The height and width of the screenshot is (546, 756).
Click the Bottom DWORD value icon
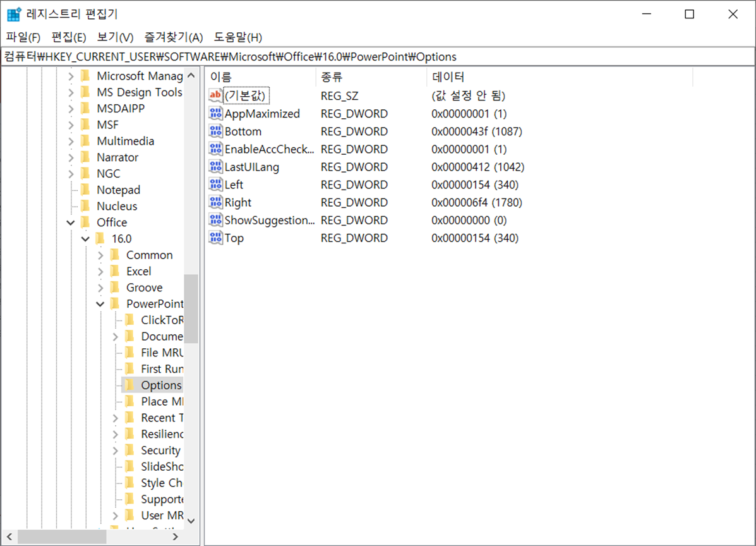point(215,131)
